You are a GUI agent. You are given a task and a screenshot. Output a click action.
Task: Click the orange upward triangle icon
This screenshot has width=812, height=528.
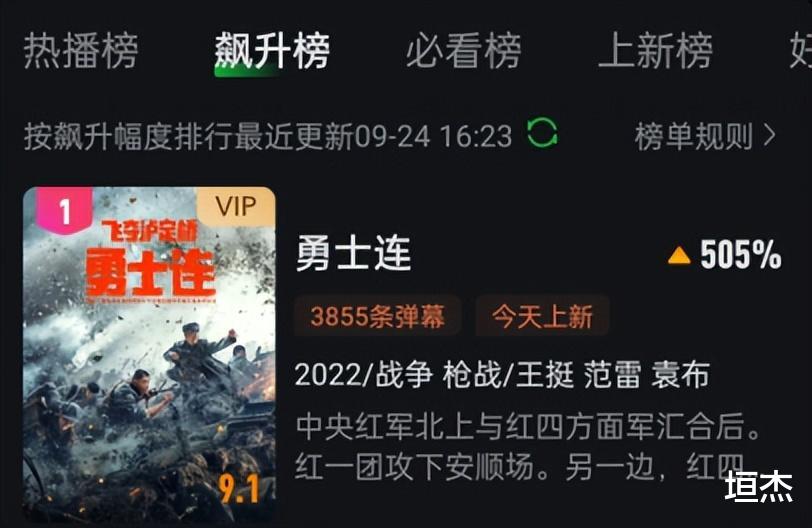[679, 255]
